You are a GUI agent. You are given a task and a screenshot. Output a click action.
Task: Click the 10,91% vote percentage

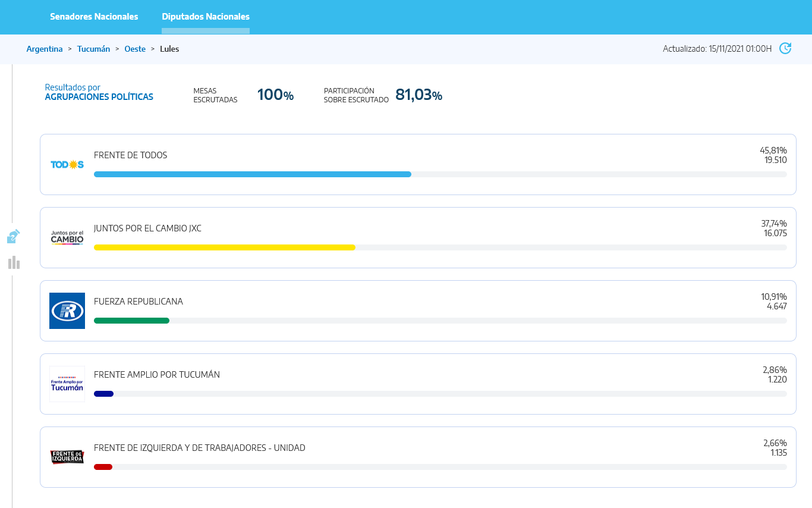coord(774,297)
